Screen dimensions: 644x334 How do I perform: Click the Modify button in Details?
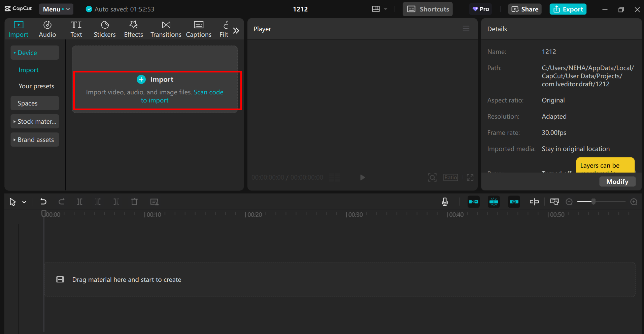tap(617, 182)
